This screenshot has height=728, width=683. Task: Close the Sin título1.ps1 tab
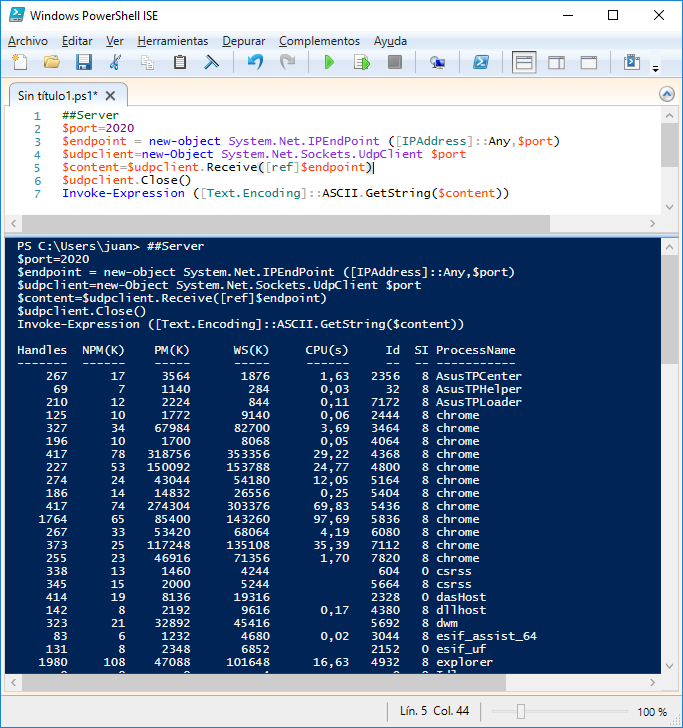(x=111, y=96)
